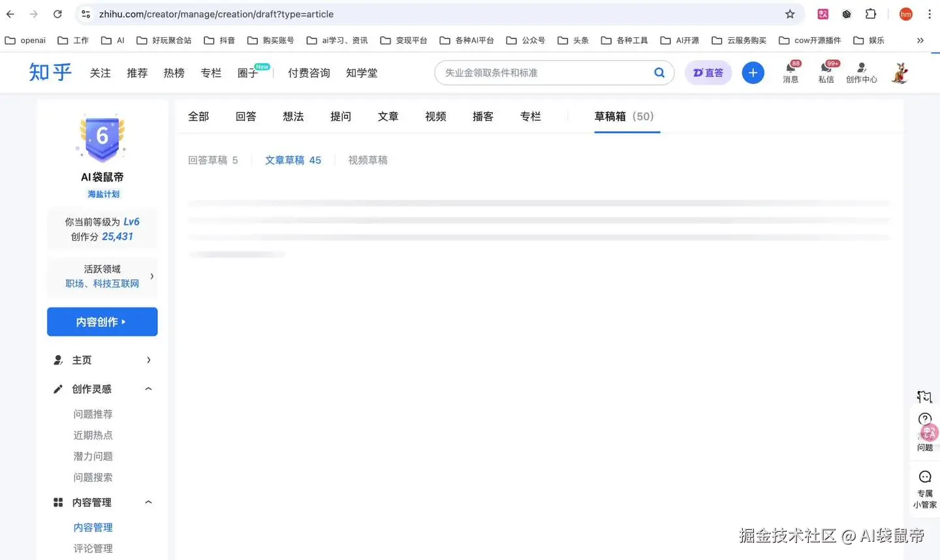Open notifications via 消息 bell icon

click(791, 69)
